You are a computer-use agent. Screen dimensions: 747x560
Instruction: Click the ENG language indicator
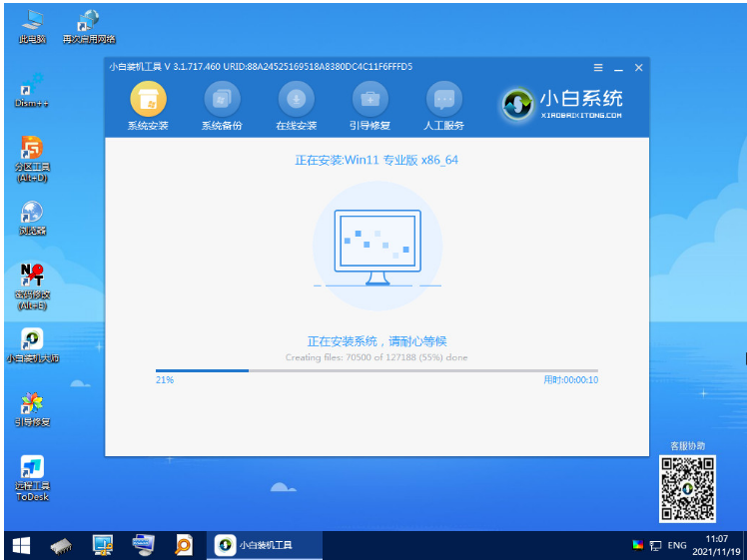point(676,546)
